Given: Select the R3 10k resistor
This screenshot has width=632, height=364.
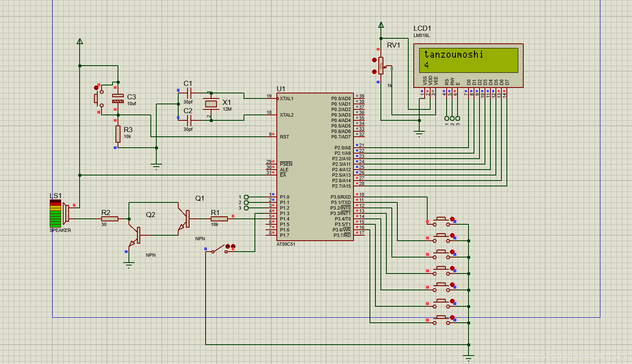Looking at the screenshot, I should point(118,134).
